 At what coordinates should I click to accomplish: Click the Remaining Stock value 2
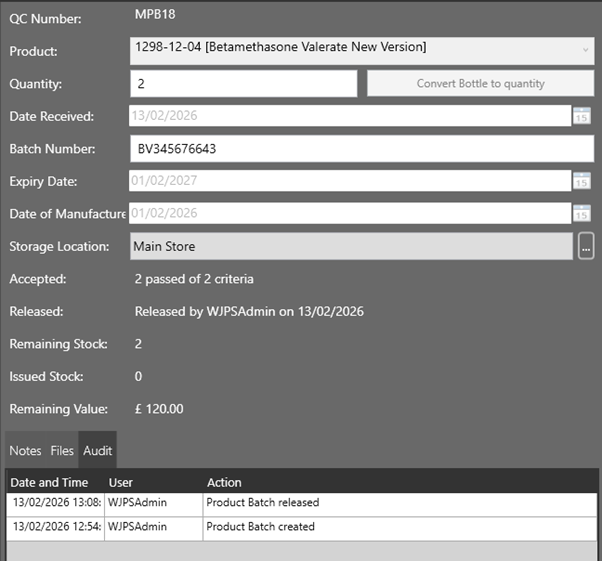point(138,344)
